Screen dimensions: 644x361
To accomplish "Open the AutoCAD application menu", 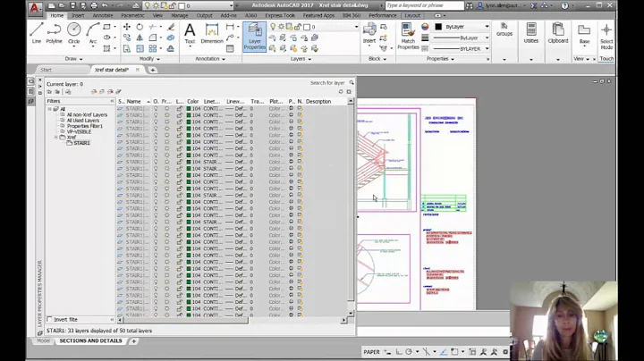I will pyautogui.click(x=35, y=7).
